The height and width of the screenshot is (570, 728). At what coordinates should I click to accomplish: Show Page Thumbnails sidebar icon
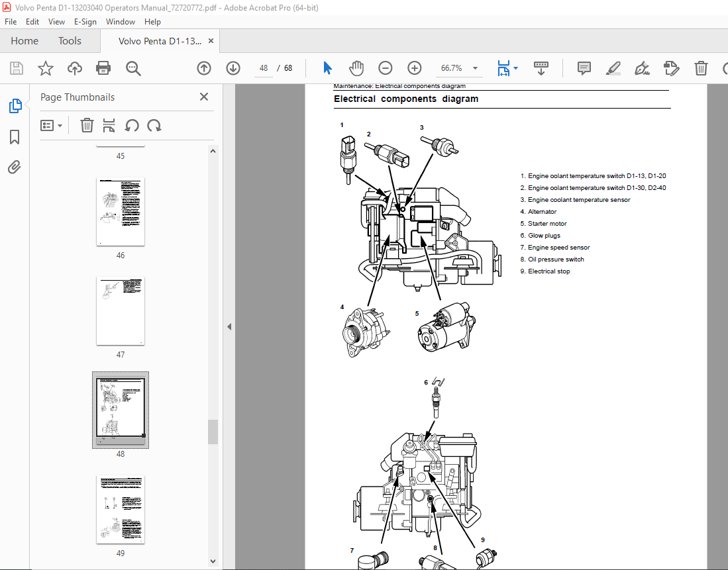(15, 106)
